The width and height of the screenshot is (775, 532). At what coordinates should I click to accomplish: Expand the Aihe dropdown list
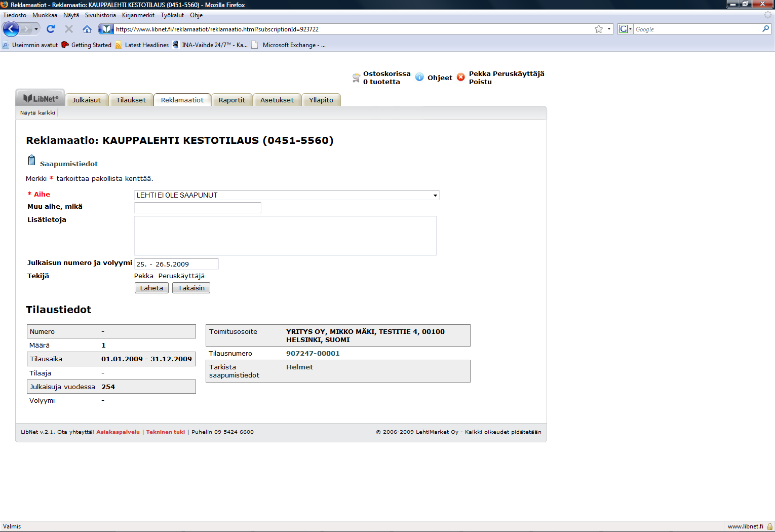pos(287,195)
